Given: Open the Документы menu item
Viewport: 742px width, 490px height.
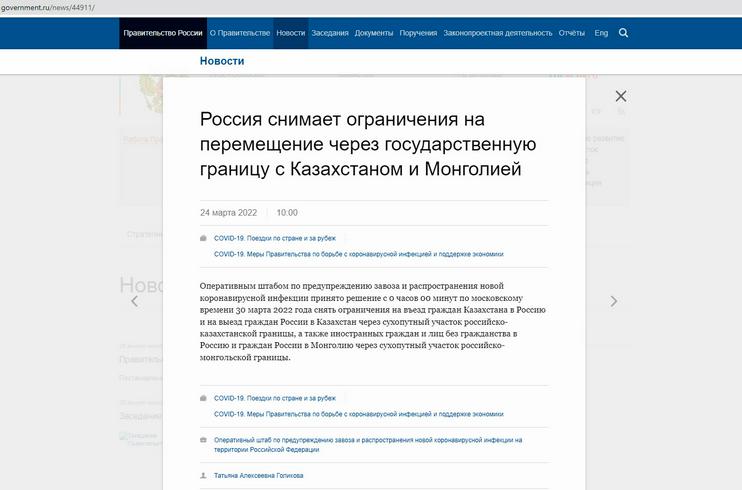Looking at the screenshot, I should (374, 33).
